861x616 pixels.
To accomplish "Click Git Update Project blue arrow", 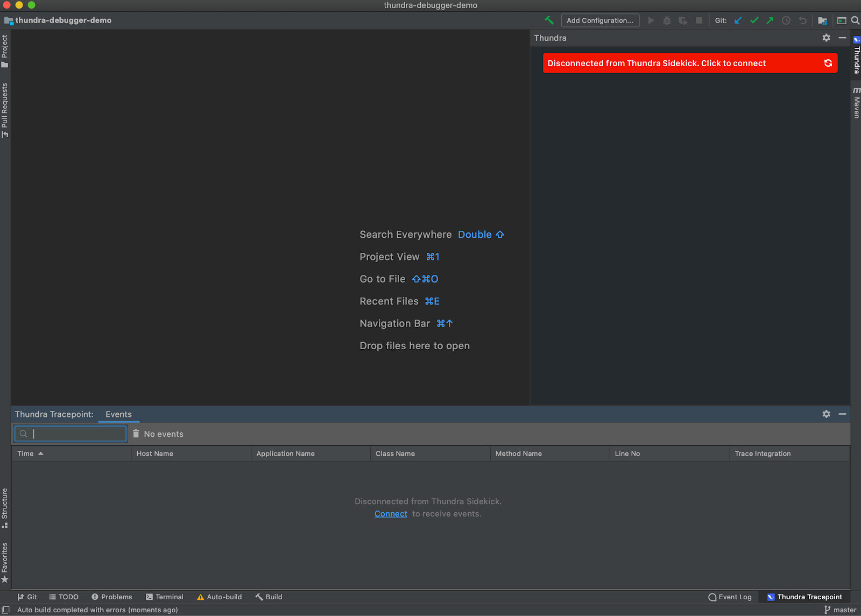I will [738, 20].
